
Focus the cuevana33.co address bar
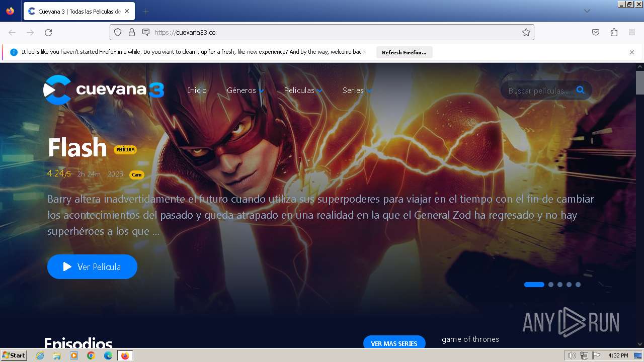(x=322, y=32)
